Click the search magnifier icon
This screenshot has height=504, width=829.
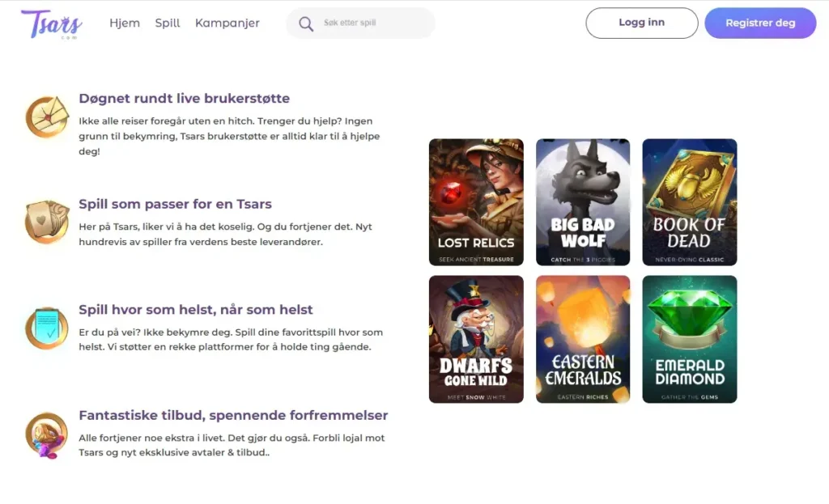pos(305,23)
